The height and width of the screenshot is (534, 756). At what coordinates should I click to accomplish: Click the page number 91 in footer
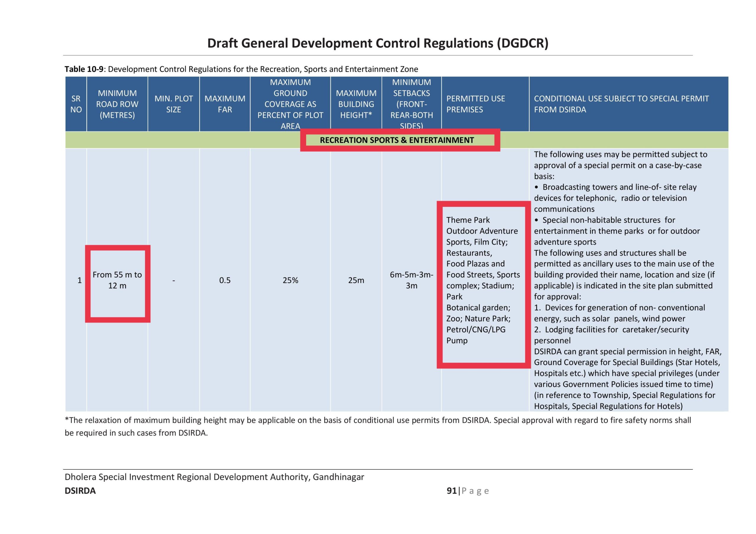(x=452, y=491)
